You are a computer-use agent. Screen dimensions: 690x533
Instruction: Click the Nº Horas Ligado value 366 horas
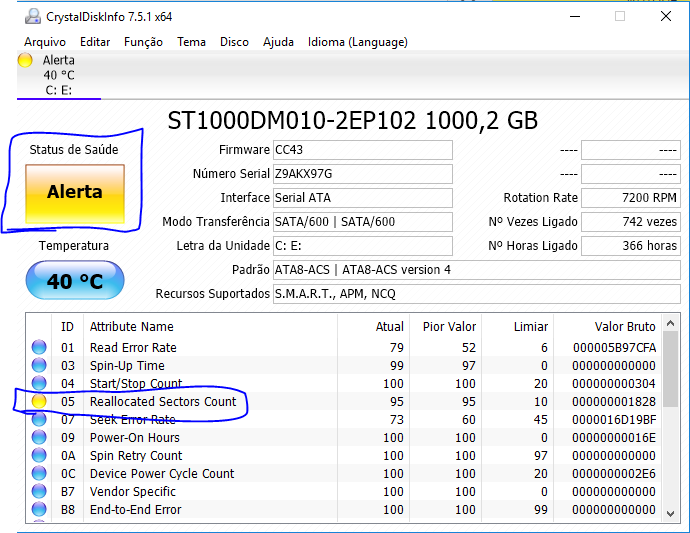(x=631, y=246)
